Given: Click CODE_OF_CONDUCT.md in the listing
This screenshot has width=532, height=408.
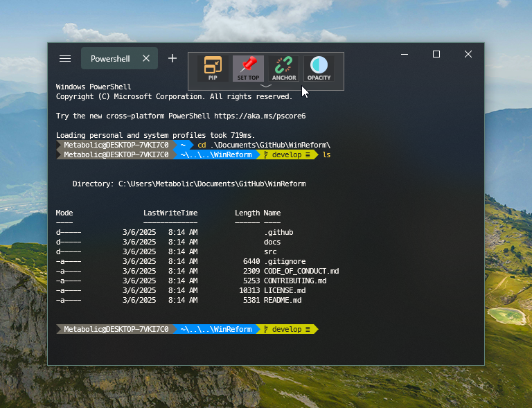Looking at the screenshot, I should 301,271.
